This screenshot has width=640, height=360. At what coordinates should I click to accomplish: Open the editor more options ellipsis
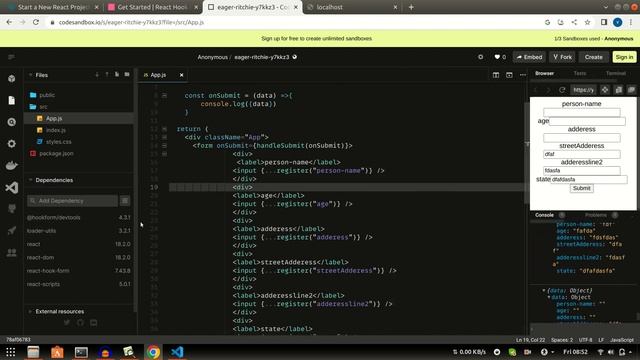tap(523, 75)
